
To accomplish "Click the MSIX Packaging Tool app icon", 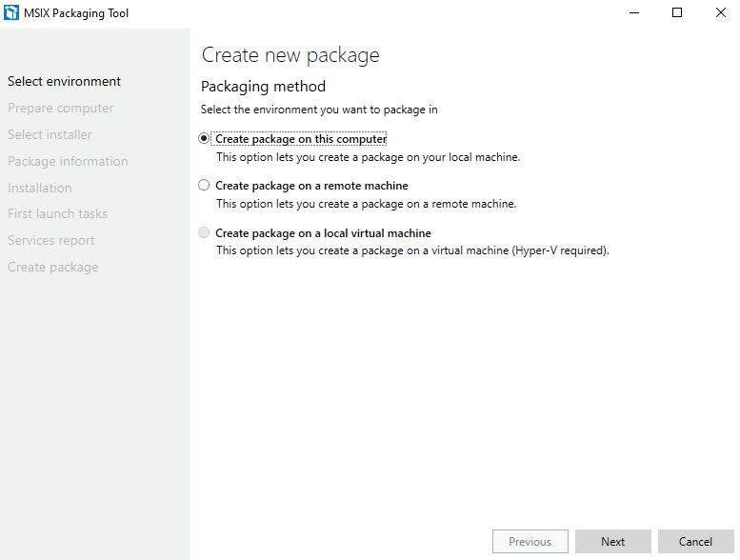I will click(11, 12).
